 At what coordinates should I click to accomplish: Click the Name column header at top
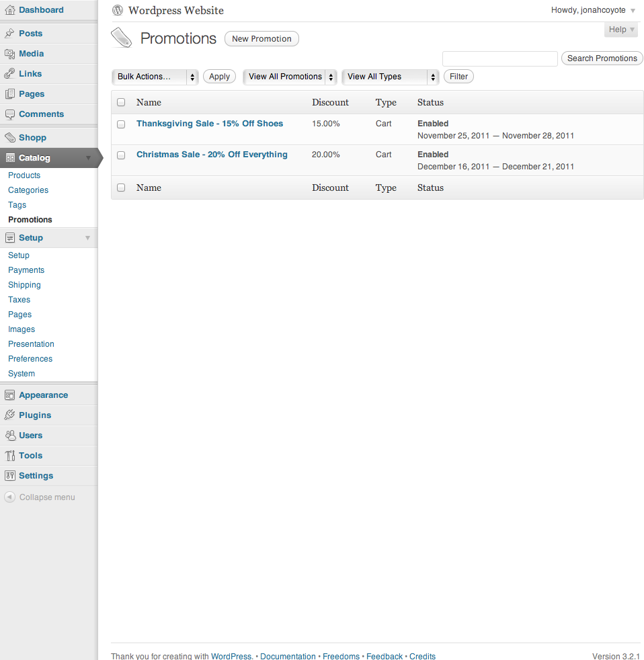(x=149, y=102)
